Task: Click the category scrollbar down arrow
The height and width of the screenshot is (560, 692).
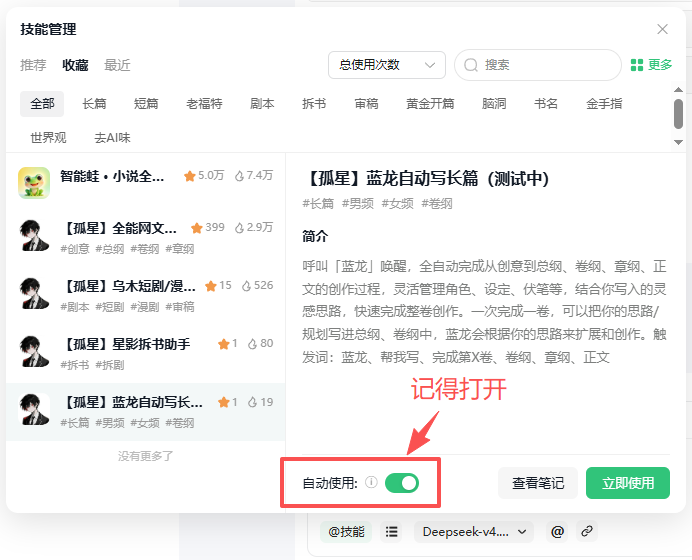Action: pos(678,143)
